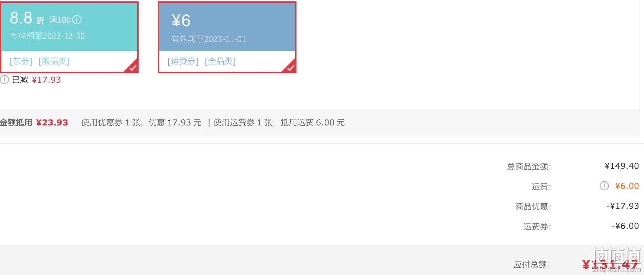Click the 金额抵用 ¥23.93 summary
Viewport: 644px width, 275px height.
coord(34,123)
